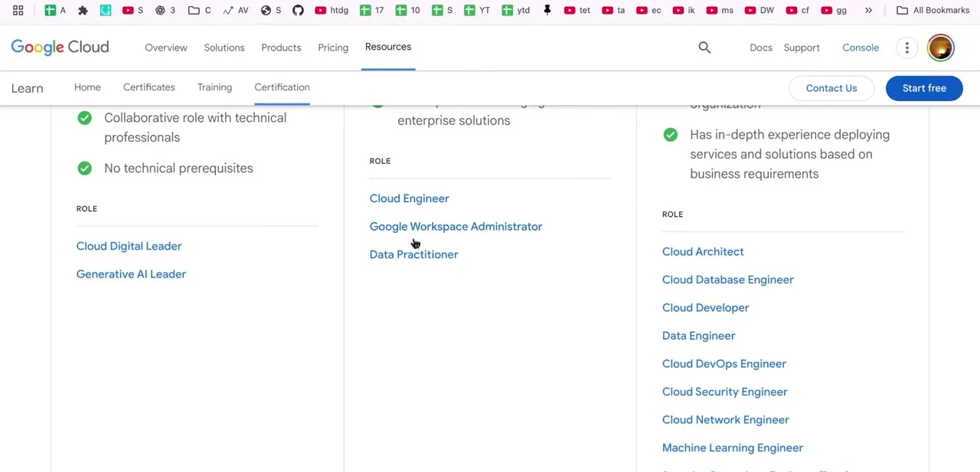The width and height of the screenshot is (980, 472).
Task: Select the Training tab
Action: click(214, 87)
